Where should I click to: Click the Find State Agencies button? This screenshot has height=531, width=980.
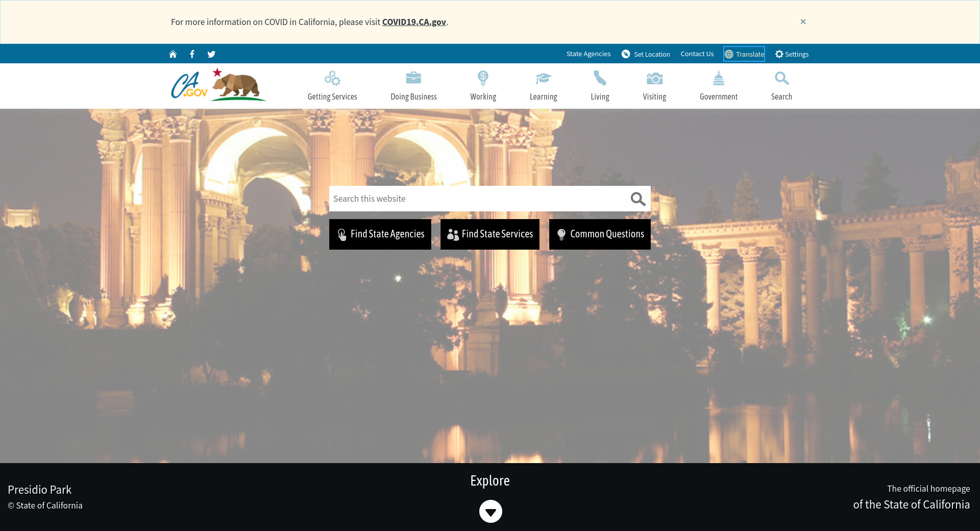coord(380,234)
